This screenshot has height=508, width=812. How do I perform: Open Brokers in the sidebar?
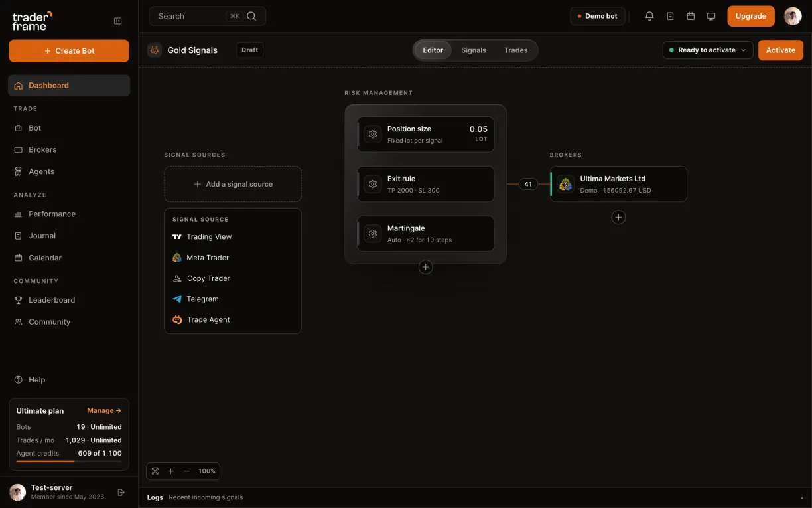tap(69, 149)
